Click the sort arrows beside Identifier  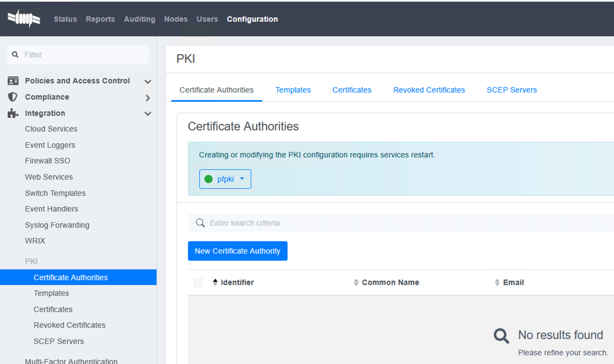tap(215, 282)
